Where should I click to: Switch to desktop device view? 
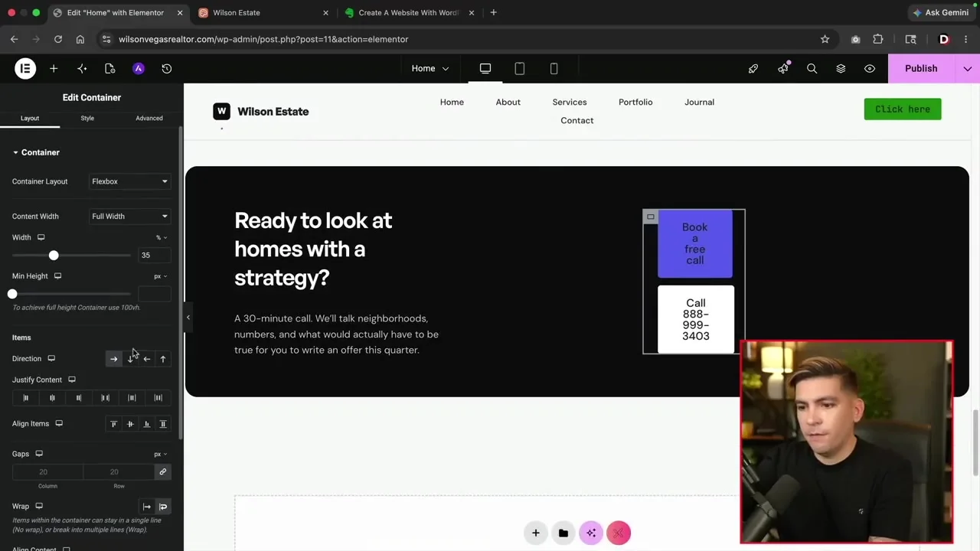pos(485,69)
